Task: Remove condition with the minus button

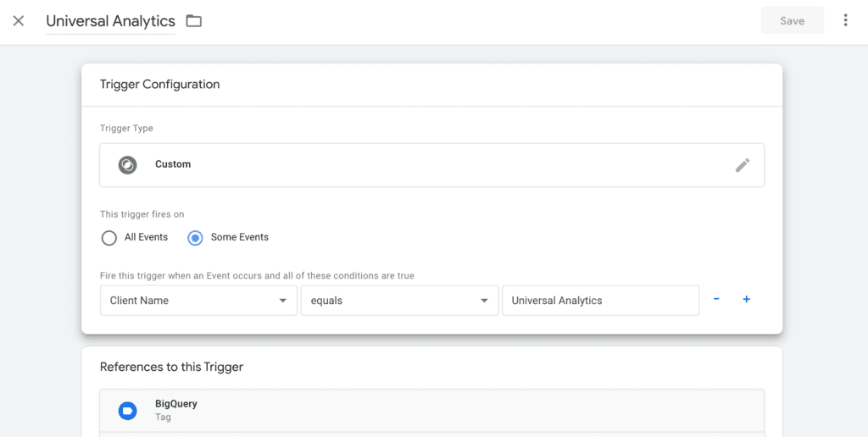Action: point(716,299)
